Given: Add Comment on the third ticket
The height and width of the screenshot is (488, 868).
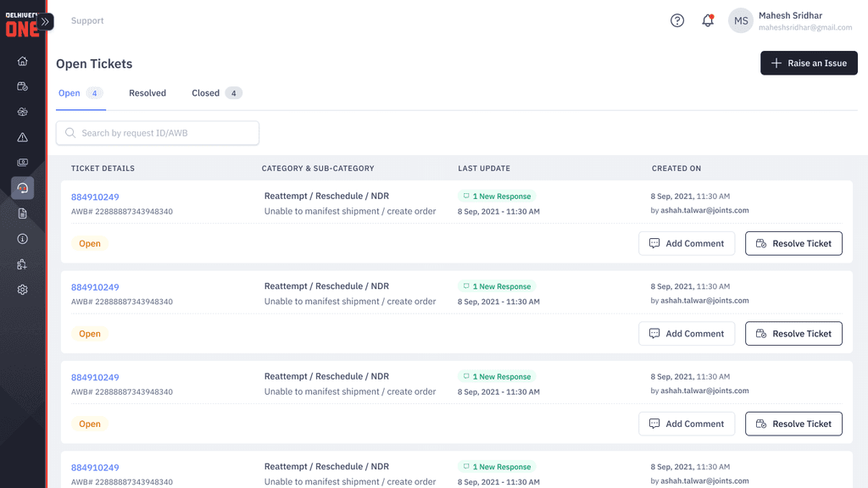Looking at the screenshot, I should (x=687, y=424).
